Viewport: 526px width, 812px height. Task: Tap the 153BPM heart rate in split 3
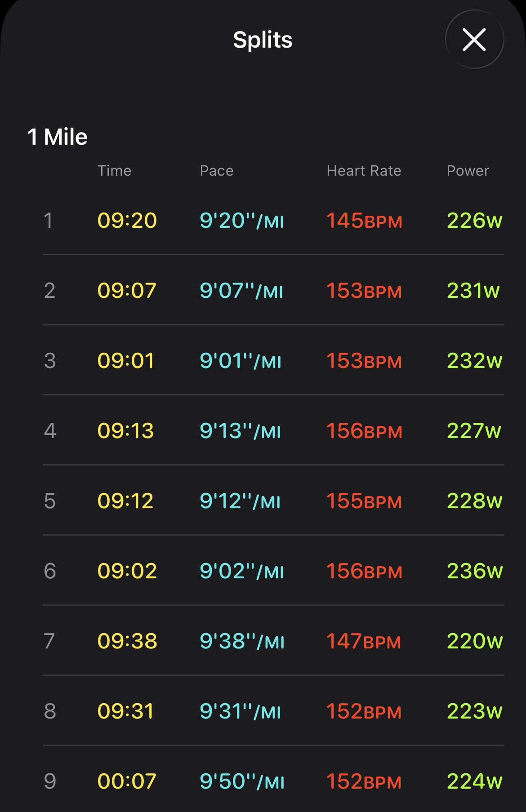(364, 360)
